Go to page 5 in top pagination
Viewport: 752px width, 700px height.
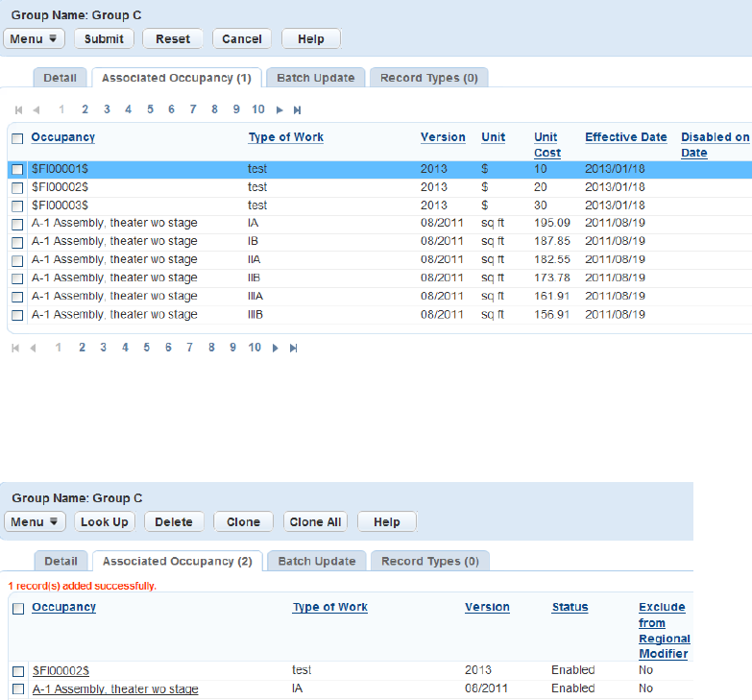[x=150, y=109]
